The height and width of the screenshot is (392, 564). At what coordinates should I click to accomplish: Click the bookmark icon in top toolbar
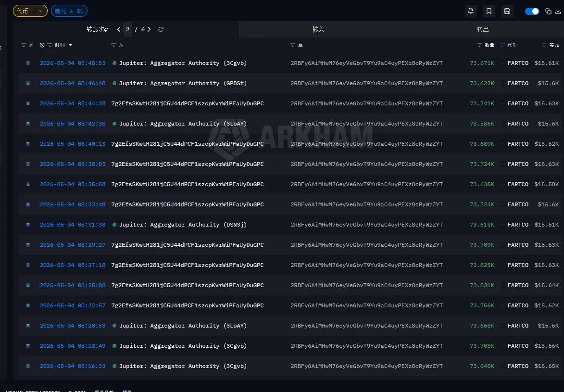[x=489, y=11]
